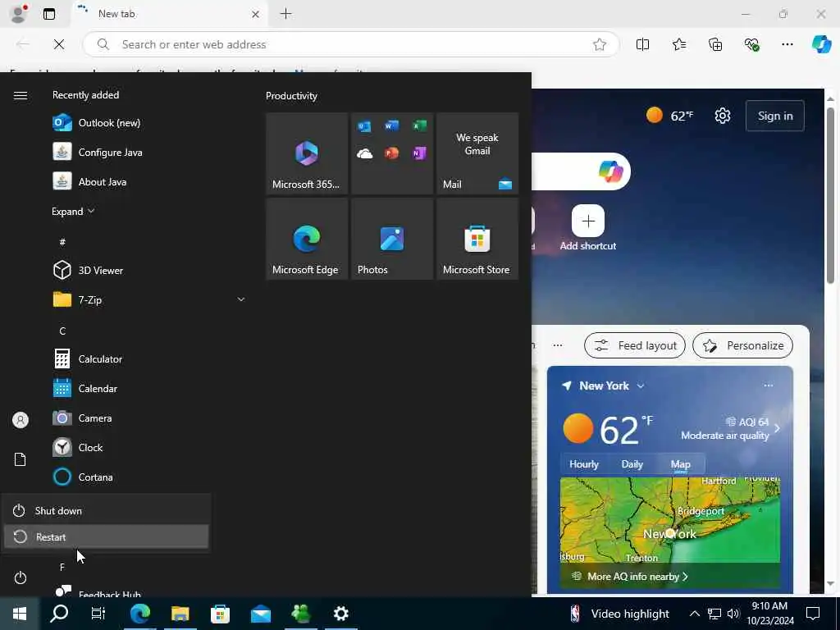Viewport: 840px width, 630px height.
Task: Expand Recently added list
Action: [73, 211]
